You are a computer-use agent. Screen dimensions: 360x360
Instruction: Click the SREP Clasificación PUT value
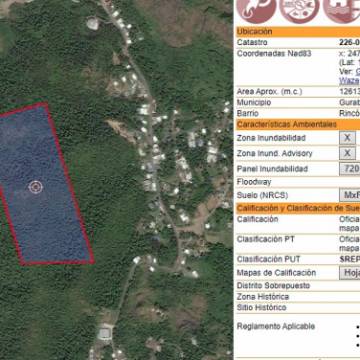[349, 259]
